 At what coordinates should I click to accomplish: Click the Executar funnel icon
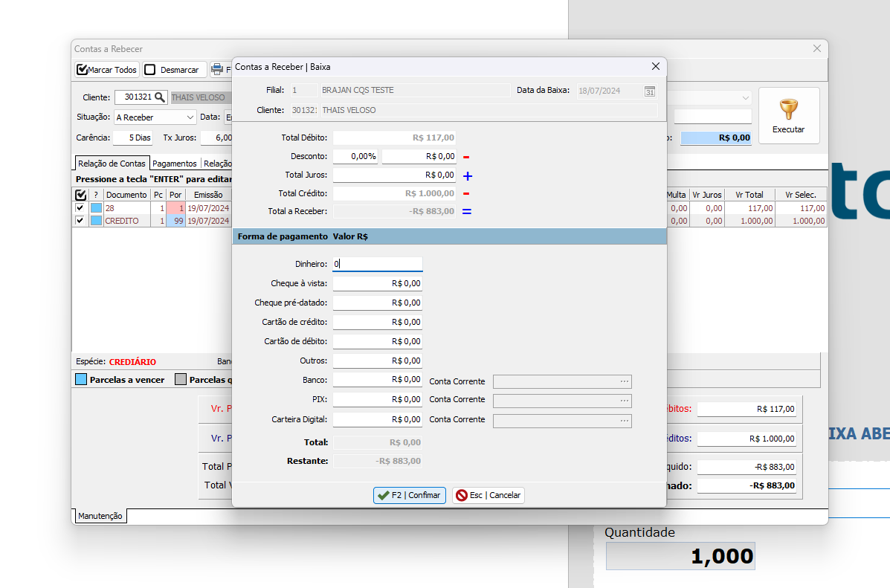788,110
